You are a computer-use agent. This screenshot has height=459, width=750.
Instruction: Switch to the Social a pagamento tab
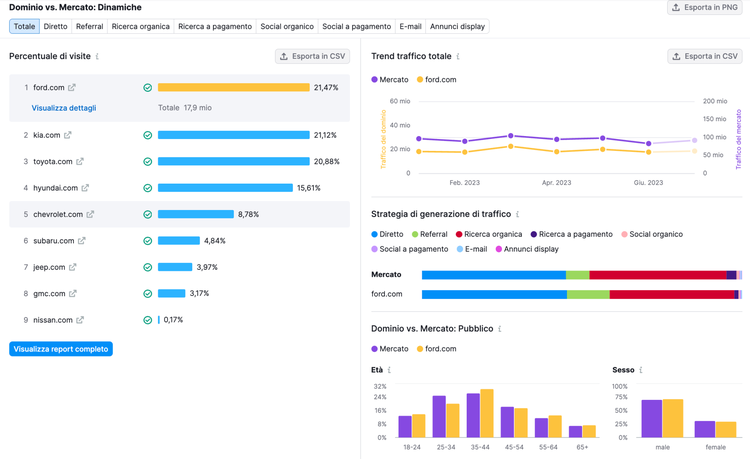pos(356,26)
